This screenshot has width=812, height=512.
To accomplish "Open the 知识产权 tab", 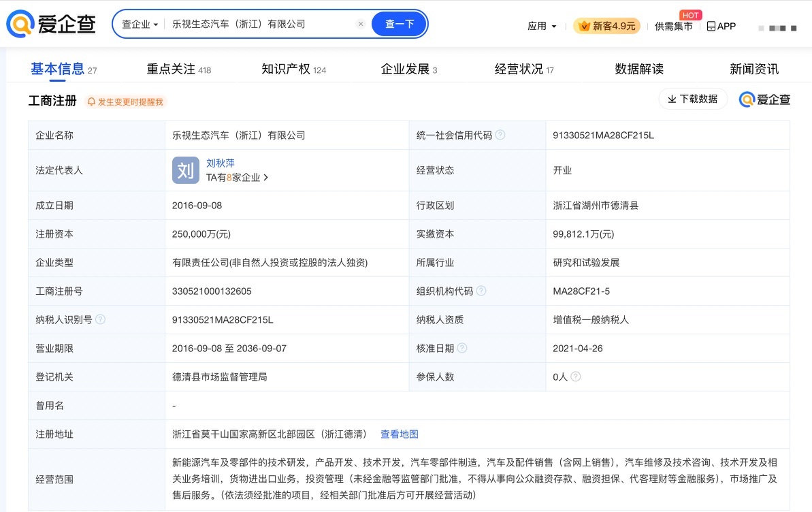I will click(293, 69).
